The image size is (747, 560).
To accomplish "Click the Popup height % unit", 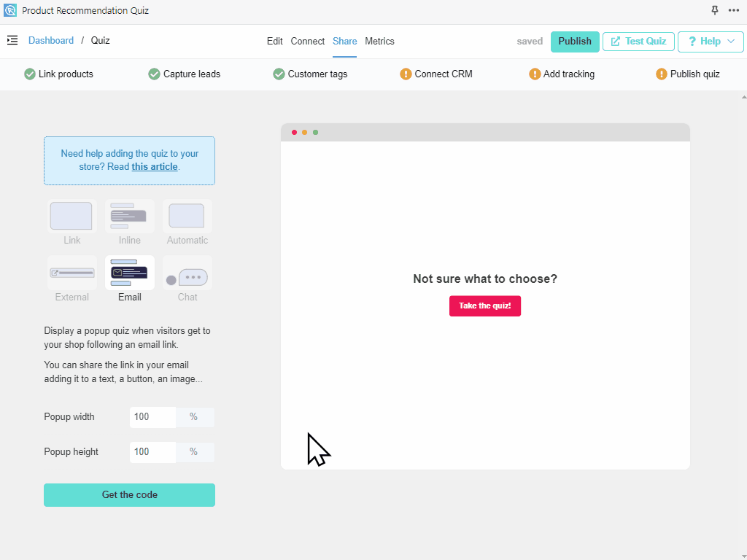I will [194, 452].
